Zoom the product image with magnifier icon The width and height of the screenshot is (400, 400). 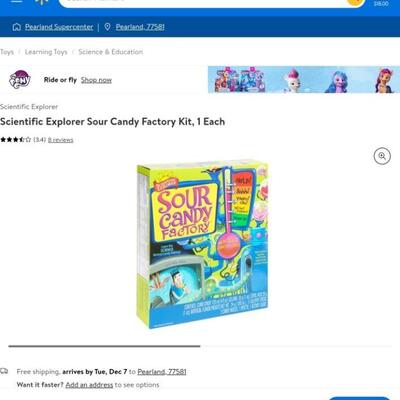(x=382, y=156)
